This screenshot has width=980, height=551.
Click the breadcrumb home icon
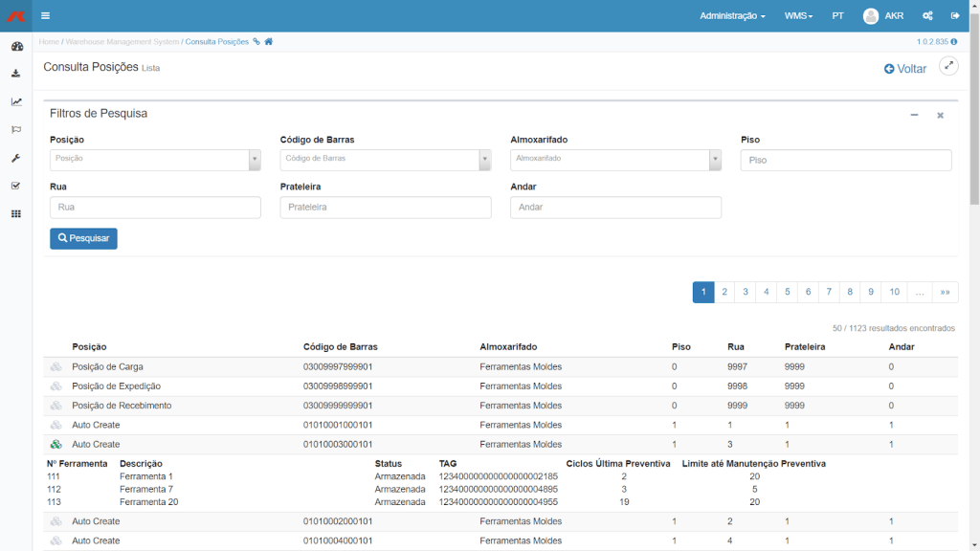click(269, 42)
